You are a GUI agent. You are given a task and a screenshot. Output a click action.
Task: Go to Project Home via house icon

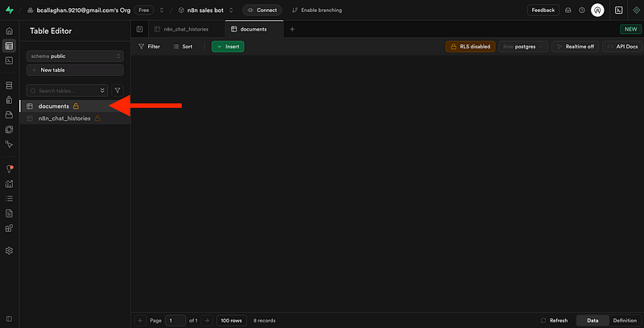point(9,31)
